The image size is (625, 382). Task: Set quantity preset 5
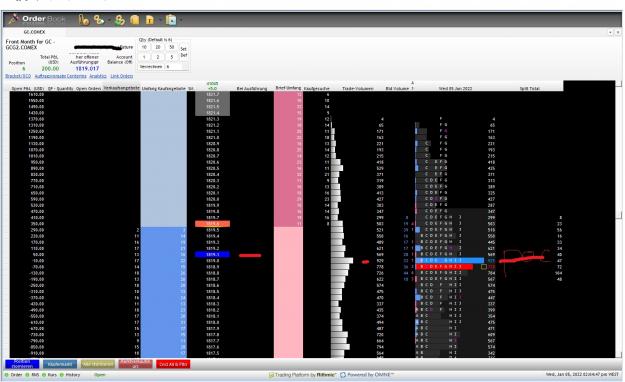(172, 57)
